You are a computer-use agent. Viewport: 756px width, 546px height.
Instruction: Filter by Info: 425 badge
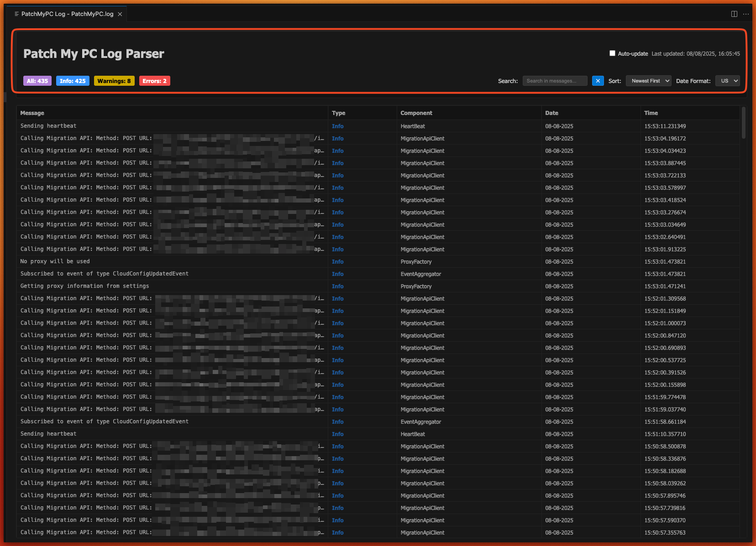click(x=73, y=81)
